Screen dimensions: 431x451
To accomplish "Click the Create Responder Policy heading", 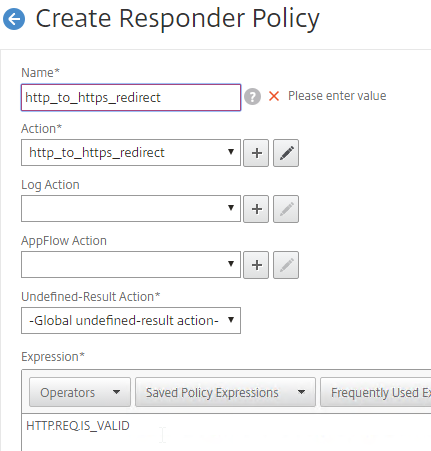I will coord(177,19).
